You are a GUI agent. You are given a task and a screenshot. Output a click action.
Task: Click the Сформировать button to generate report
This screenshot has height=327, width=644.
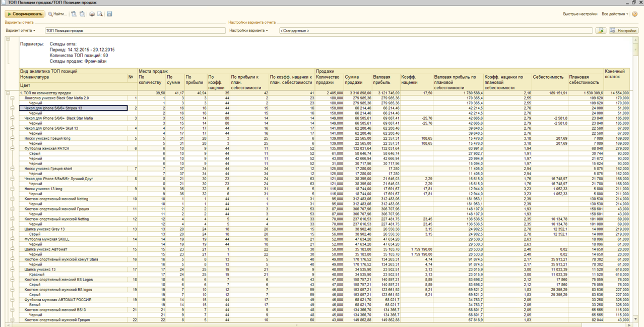24,14
